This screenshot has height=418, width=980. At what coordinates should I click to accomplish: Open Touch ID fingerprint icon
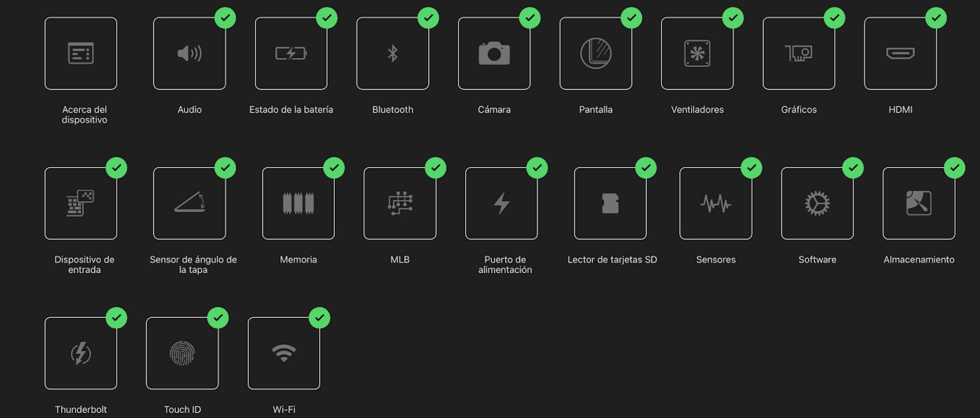(x=182, y=353)
